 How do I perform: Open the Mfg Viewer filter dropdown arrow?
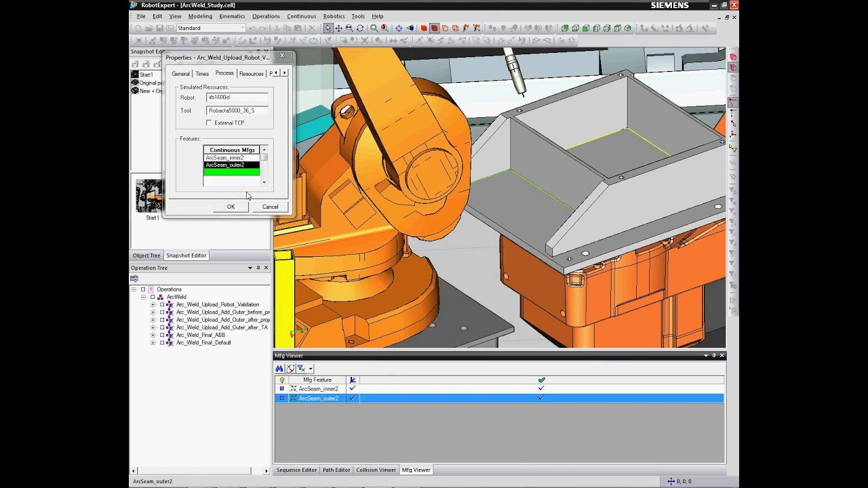coord(311,369)
